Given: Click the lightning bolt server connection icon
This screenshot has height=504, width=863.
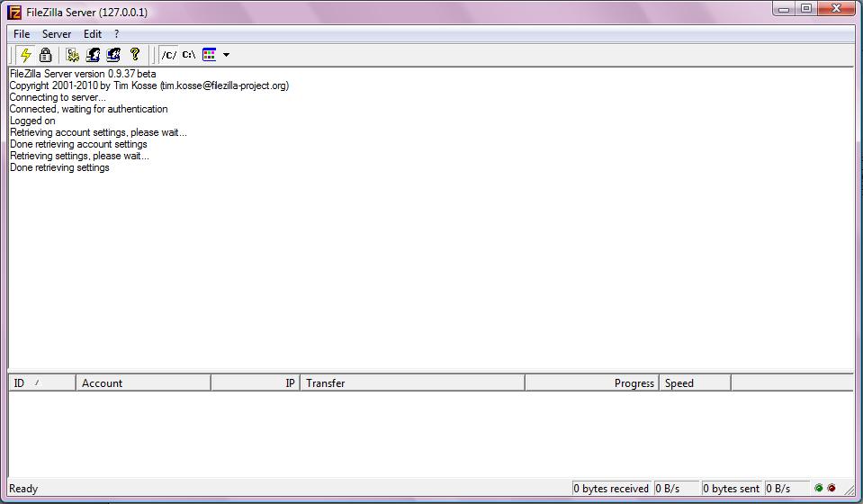Looking at the screenshot, I should pos(26,55).
